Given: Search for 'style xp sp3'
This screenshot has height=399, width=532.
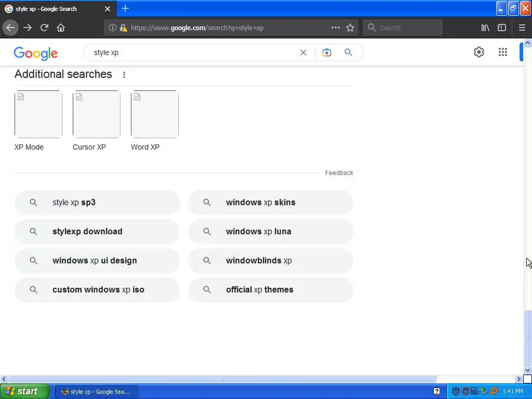Looking at the screenshot, I should coord(97,203).
